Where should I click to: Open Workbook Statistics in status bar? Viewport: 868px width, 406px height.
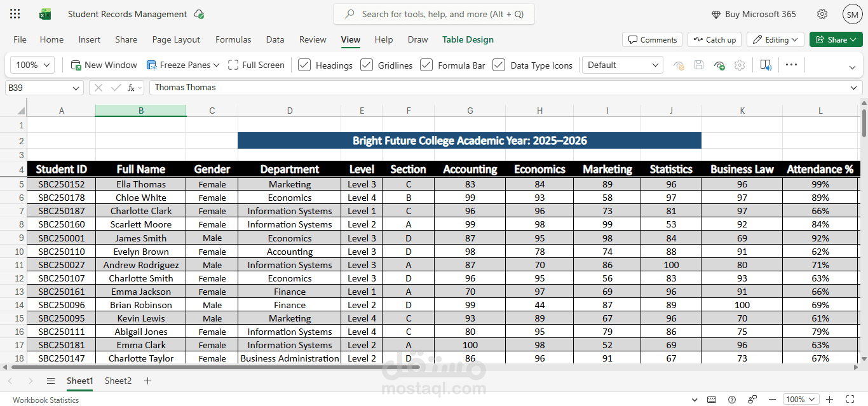pyautogui.click(x=46, y=400)
